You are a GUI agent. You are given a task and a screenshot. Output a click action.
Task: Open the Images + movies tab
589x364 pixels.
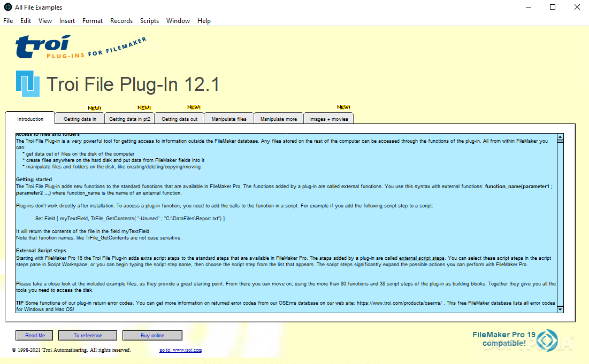point(328,119)
